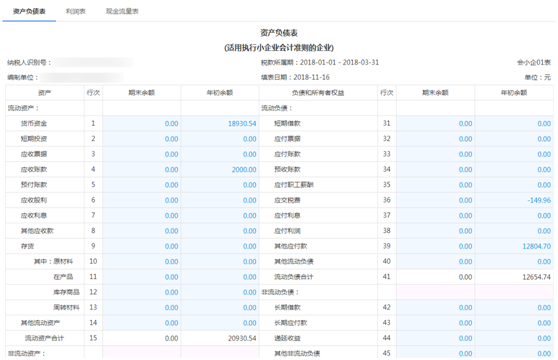Select 其他应付款 期末余额 cell
558x360 pixels.
(x=436, y=246)
